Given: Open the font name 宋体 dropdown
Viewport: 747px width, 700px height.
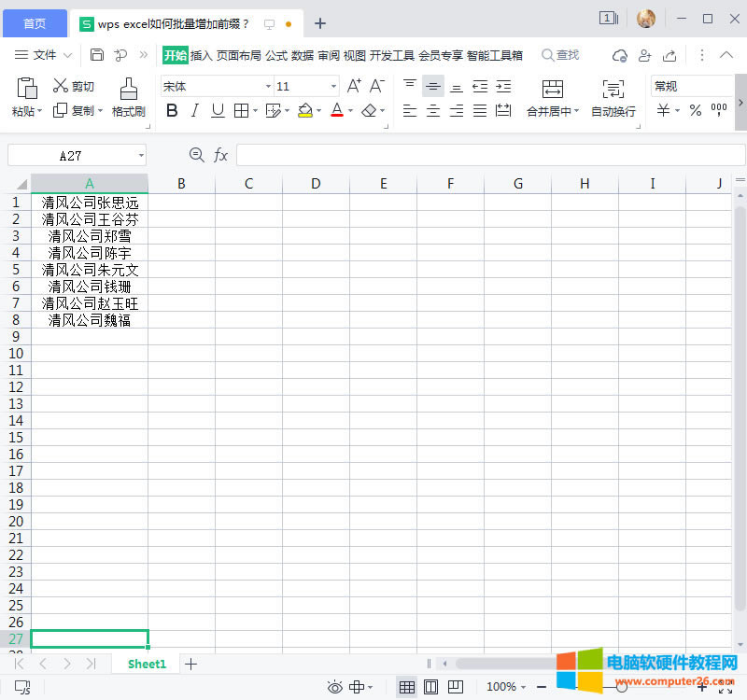Looking at the screenshot, I should click(268, 87).
